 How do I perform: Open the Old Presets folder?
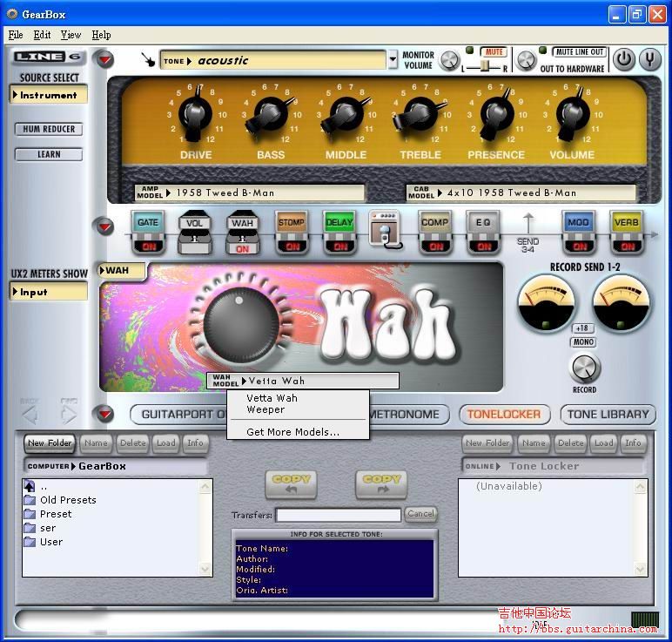[x=60, y=500]
